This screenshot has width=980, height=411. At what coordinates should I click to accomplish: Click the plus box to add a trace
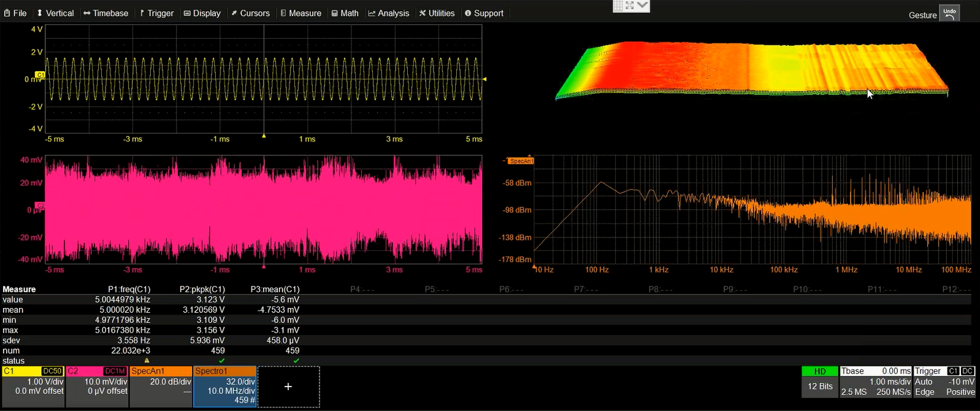pyautogui.click(x=288, y=386)
